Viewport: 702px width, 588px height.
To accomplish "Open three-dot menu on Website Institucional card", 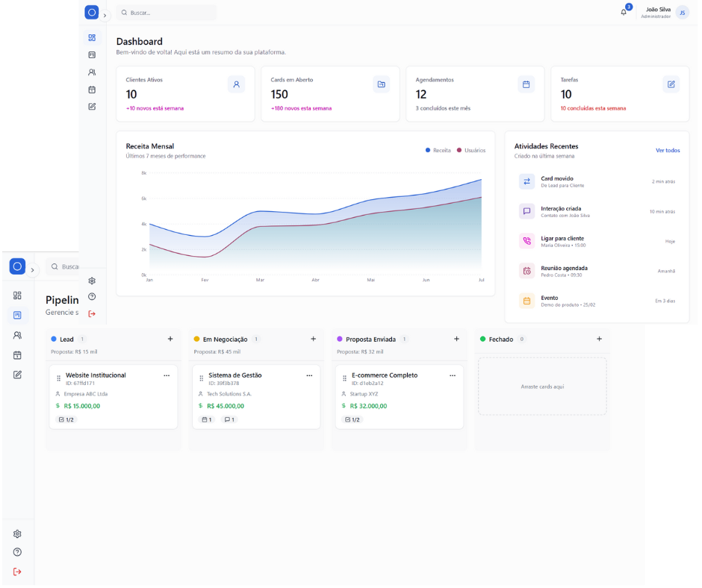I will click(167, 375).
